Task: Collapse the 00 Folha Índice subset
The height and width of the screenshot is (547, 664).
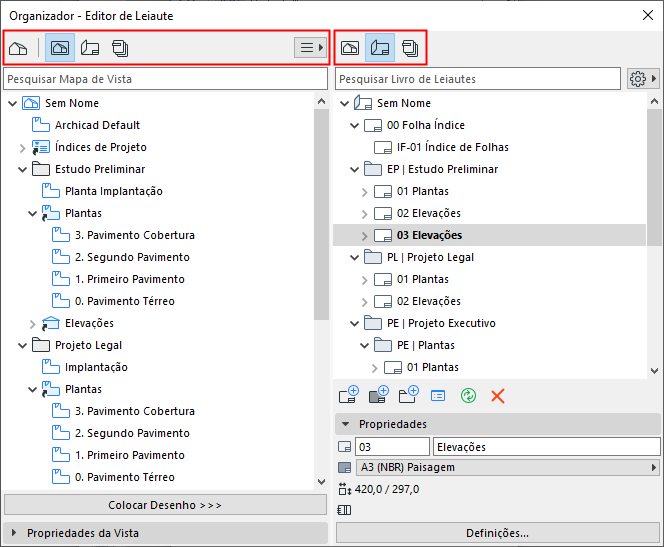Action: click(355, 125)
